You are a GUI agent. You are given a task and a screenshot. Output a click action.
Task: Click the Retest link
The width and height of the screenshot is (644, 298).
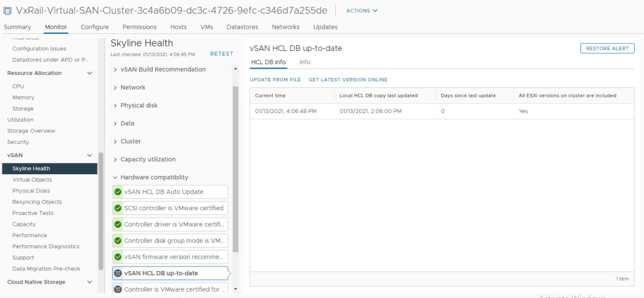pos(221,54)
